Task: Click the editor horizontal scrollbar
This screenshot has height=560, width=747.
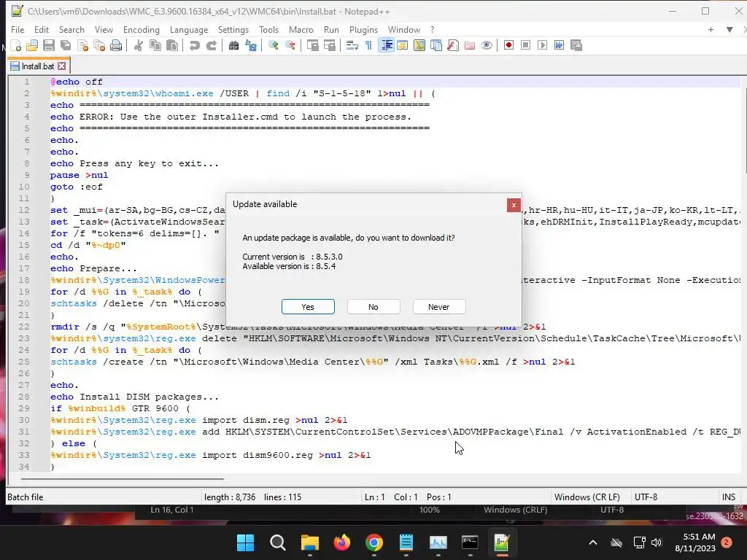Action: (122, 478)
